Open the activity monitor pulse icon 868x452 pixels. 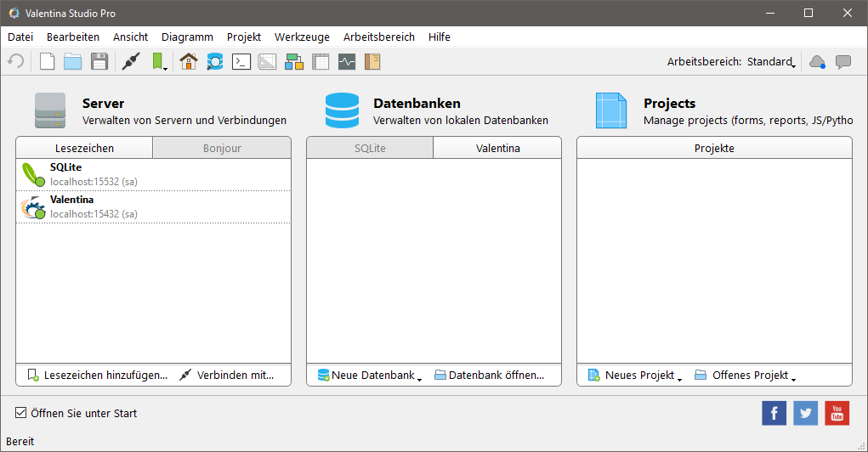pos(347,61)
